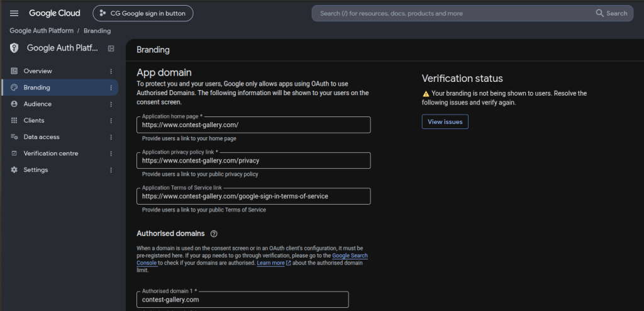Click the App domain heading
This screenshot has width=644, height=311.
[x=164, y=73]
